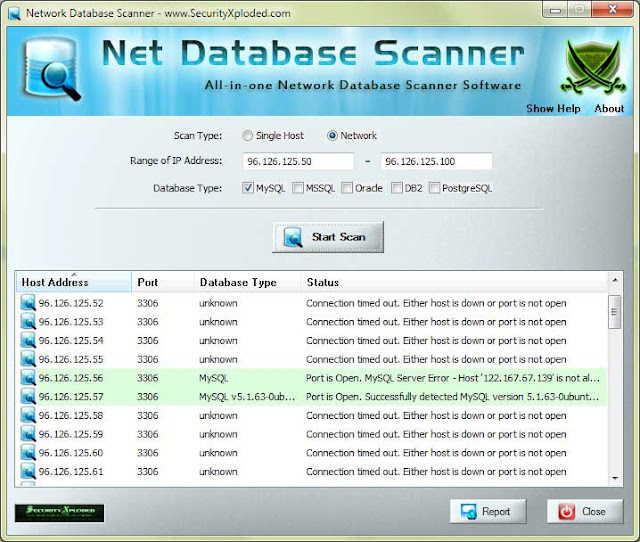Click host icon for row 96.126.125.59
This screenshot has width=640, height=542.
28,434
